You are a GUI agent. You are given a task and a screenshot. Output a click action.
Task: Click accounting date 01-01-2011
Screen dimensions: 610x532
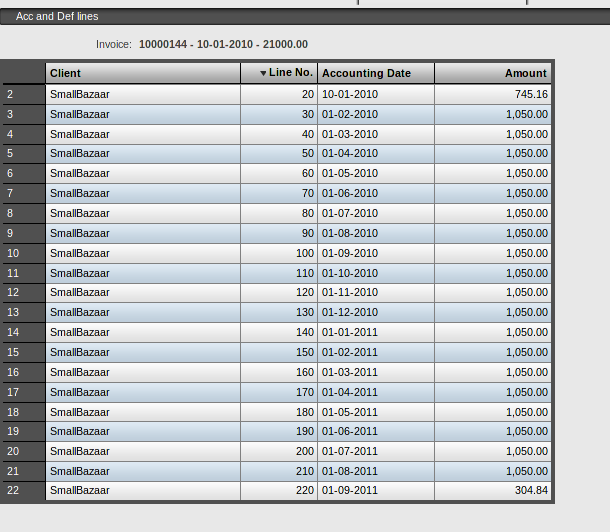click(x=376, y=332)
